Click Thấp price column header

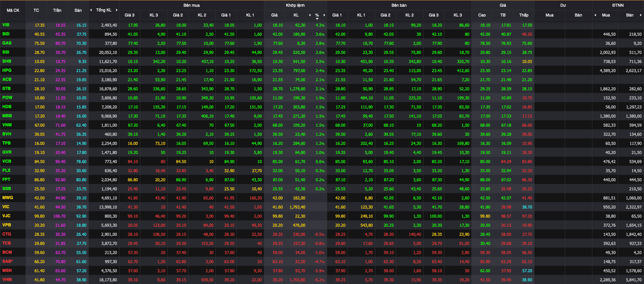524,15
